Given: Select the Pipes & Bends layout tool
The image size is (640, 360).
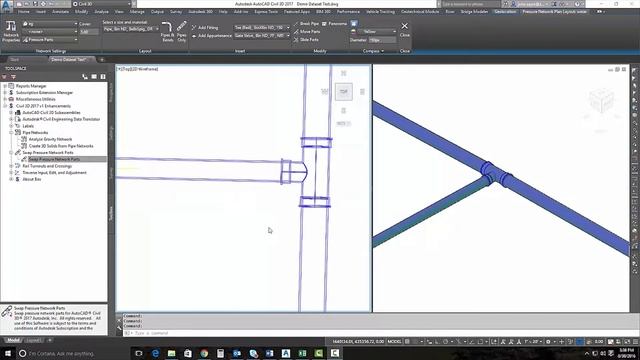Looking at the screenshot, I should [167, 32].
